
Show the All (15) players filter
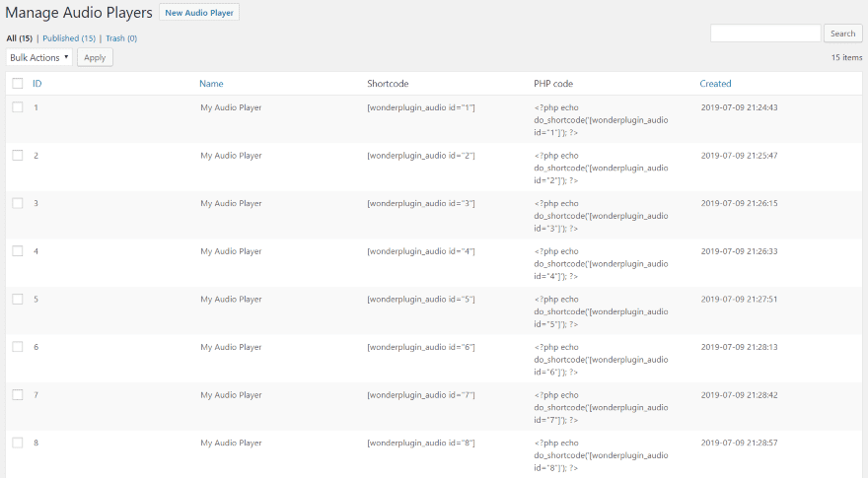coord(19,38)
